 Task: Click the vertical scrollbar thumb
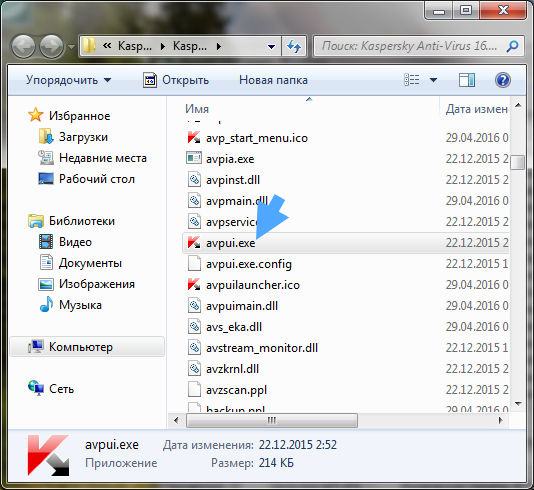point(518,162)
